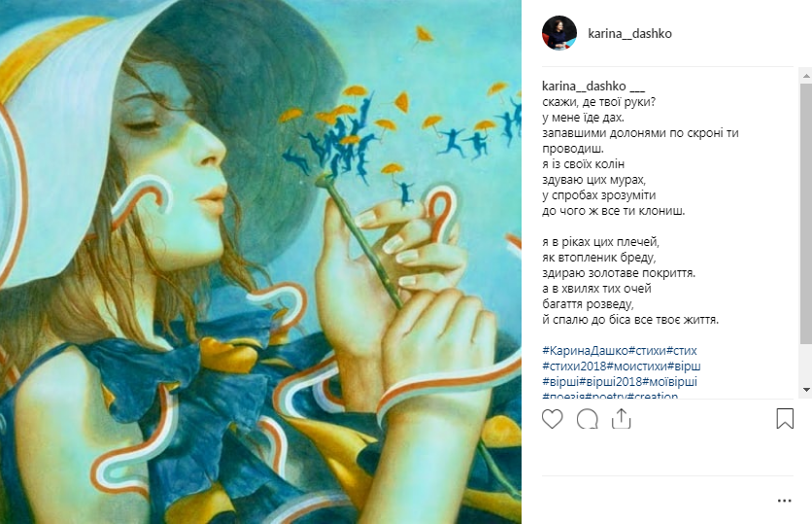Open karina__dashko username in header
This screenshot has height=524, width=812.
[629, 34]
